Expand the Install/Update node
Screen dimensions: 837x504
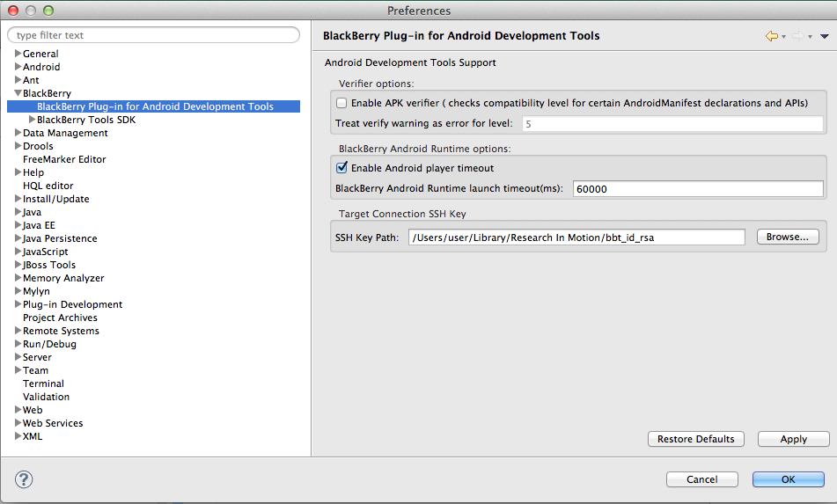point(18,199)
